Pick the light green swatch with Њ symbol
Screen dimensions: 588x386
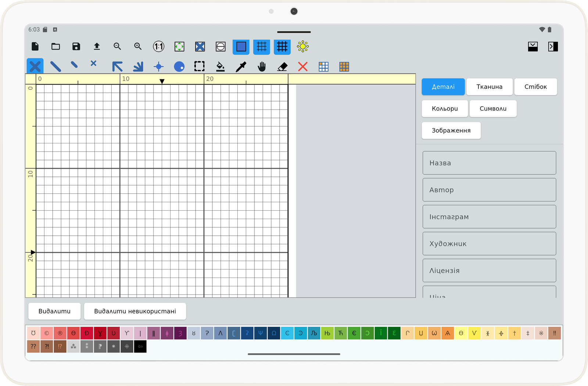tap(327, 333)
